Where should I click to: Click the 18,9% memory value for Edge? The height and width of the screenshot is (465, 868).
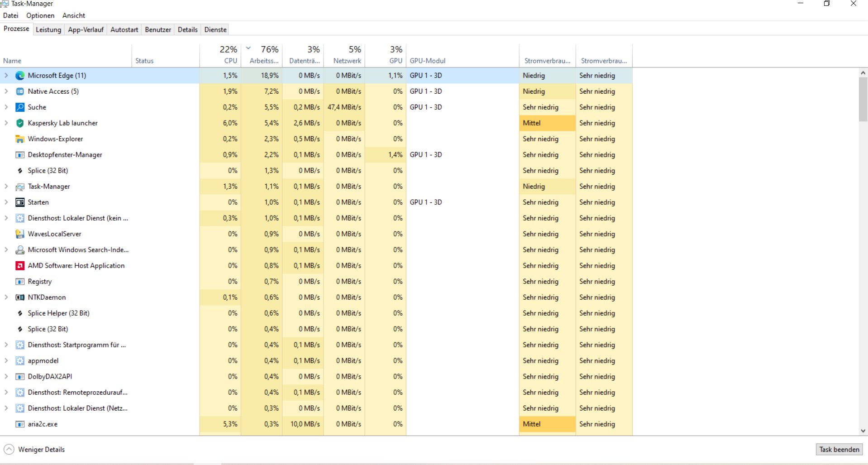tap(270, 76)
